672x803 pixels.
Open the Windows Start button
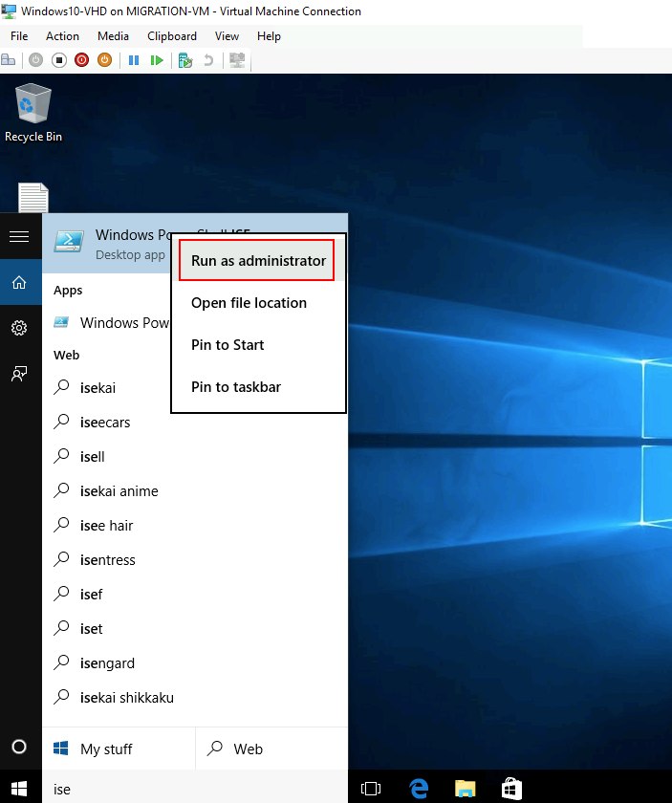pos(19,790)
